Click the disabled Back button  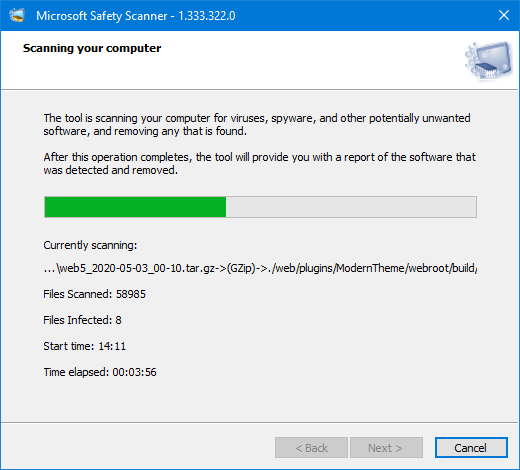click(x=311, y=448)
